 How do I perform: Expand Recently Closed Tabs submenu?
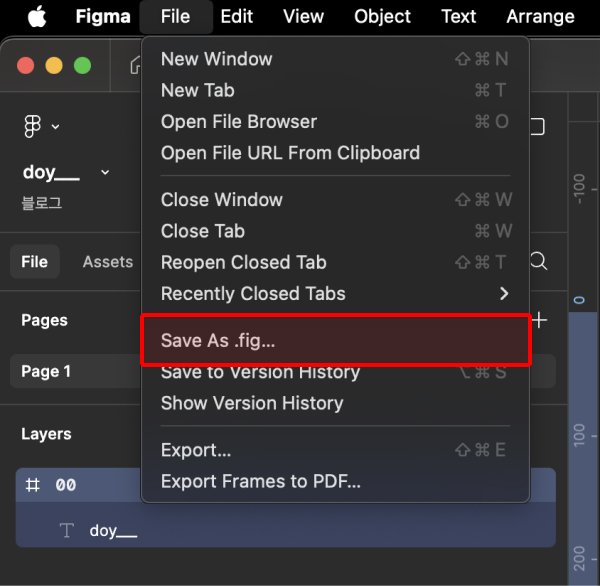point(336,294)
